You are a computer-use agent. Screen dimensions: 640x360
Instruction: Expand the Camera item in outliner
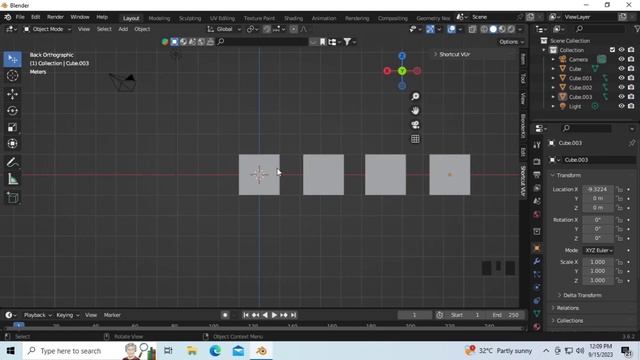(553, 60)
